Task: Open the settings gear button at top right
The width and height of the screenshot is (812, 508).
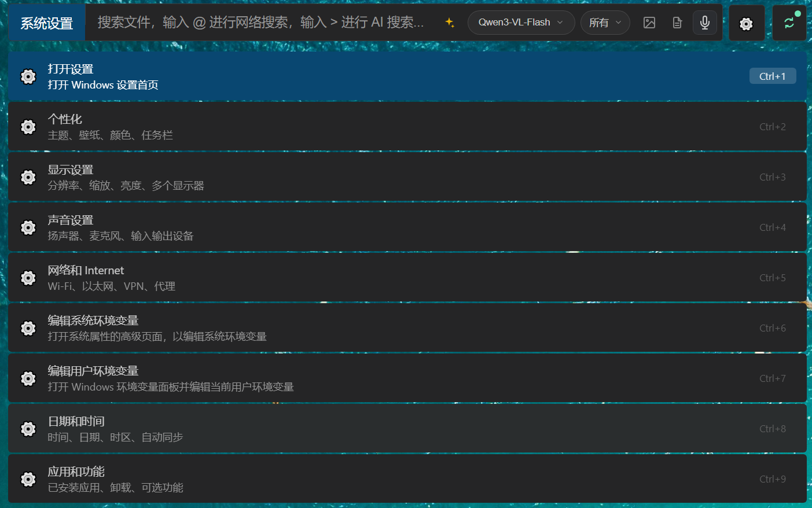Action: pos(747,24)
